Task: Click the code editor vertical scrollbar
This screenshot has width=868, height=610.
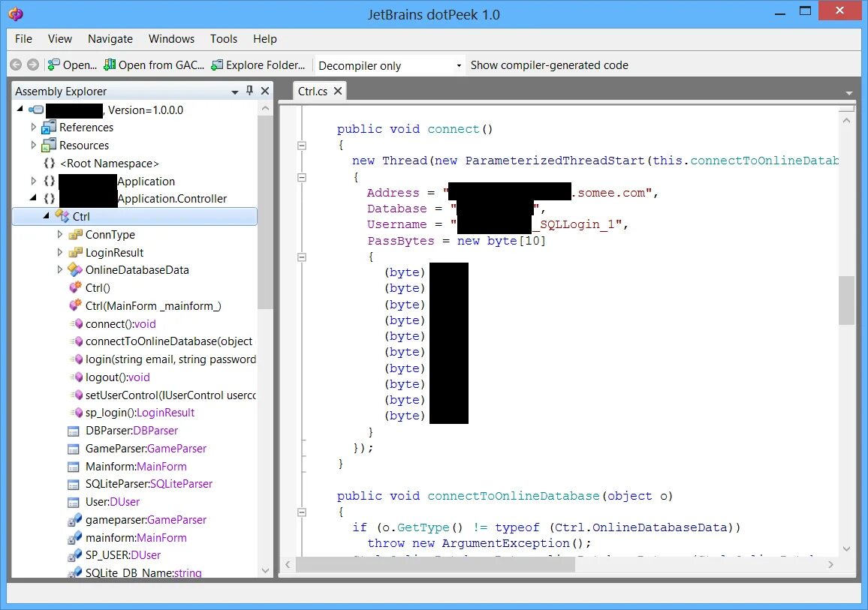Action: click(x=846, y=300)
